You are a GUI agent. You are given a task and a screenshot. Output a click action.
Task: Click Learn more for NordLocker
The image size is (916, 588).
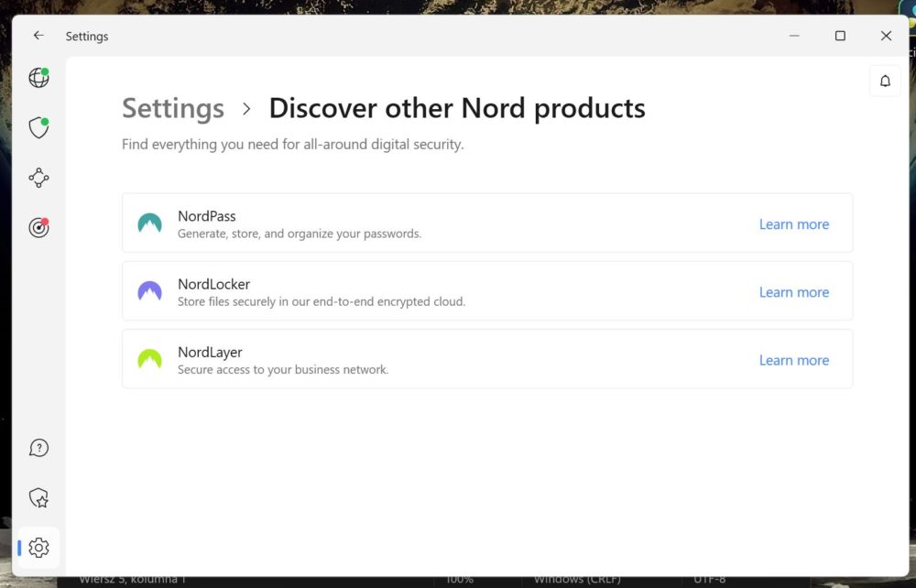point(794,292)
